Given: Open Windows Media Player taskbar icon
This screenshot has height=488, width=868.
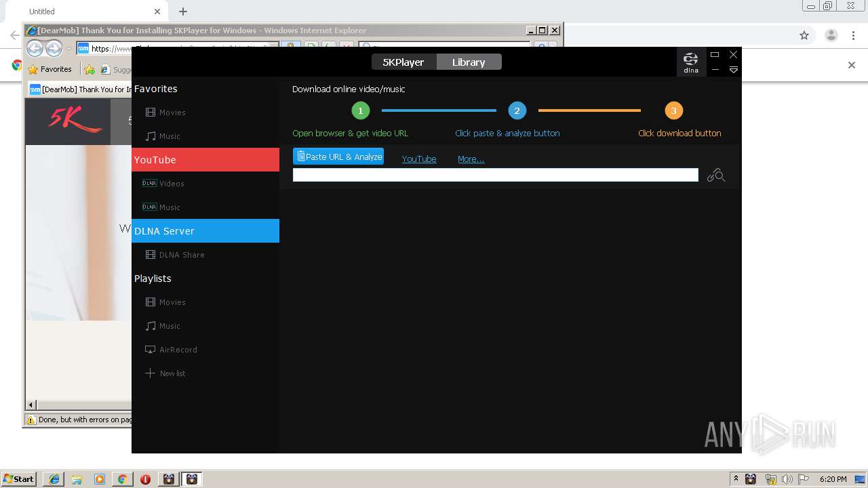Looking at the screenshot, I should point(100,479).
